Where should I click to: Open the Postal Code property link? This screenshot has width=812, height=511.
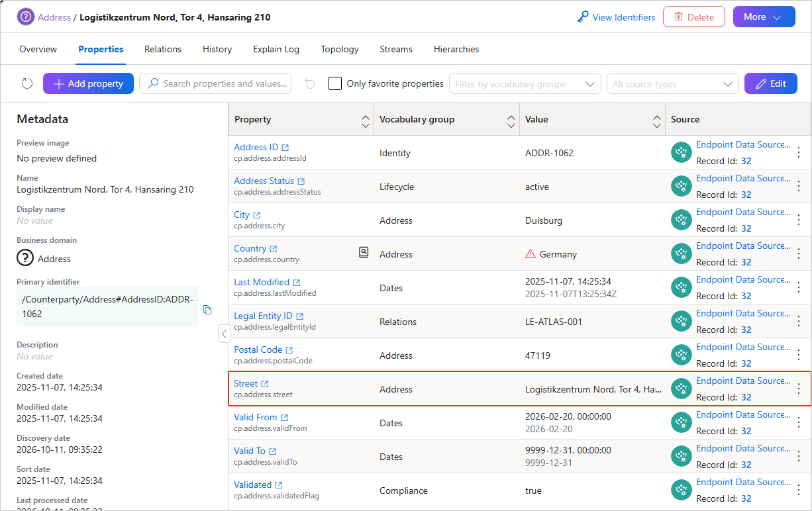[x=258, y=349]
